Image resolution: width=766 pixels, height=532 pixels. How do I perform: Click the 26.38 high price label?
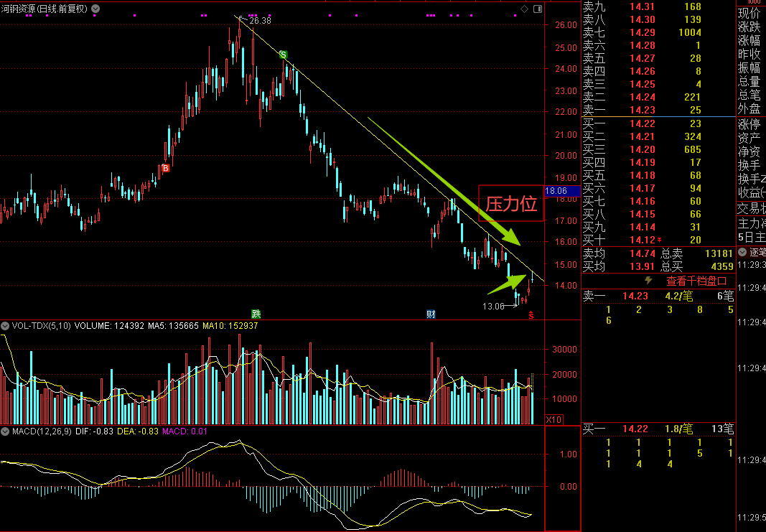(x=260, y=21)
